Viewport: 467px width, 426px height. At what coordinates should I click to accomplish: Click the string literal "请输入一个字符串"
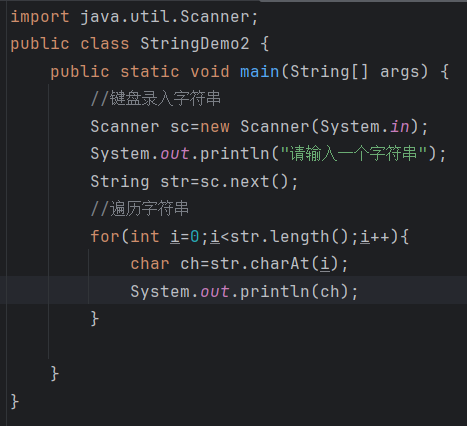pyautogui.click(x=354, y=154)
